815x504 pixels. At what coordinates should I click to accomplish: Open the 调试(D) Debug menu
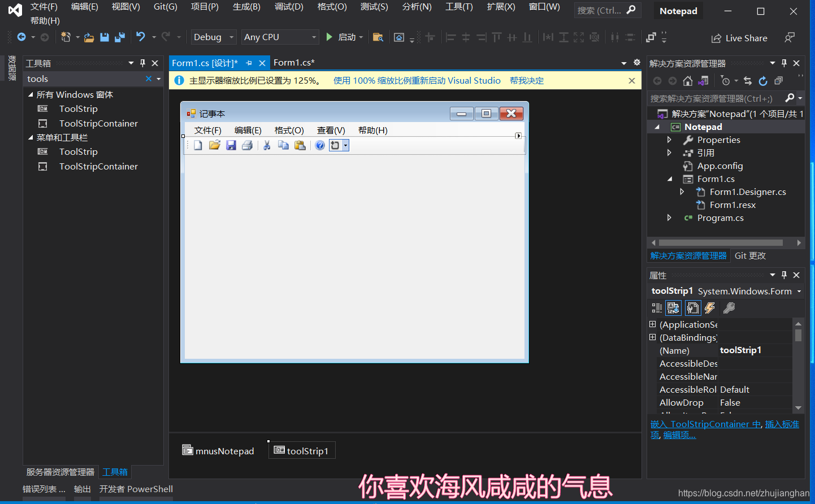[x=289, y=7]
